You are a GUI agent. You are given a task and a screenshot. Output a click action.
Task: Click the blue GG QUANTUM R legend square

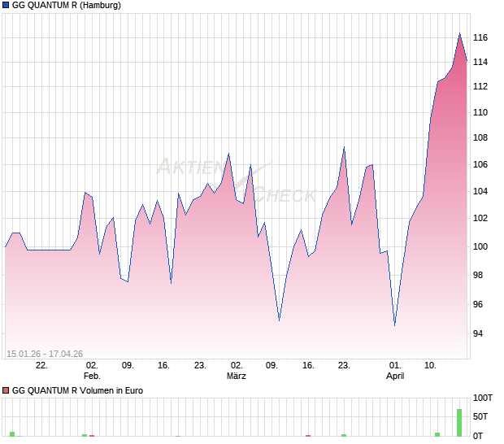(x=6, y=5)
